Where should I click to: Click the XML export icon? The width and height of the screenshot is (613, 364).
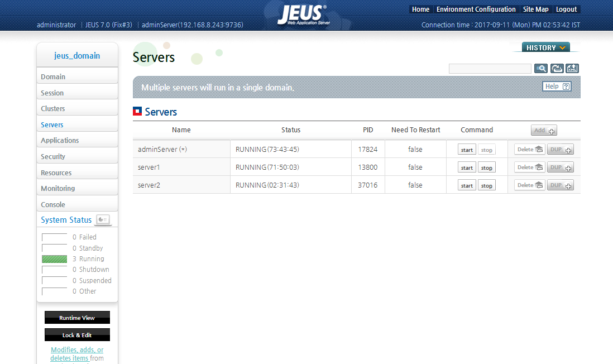click(x=572, y=69)
